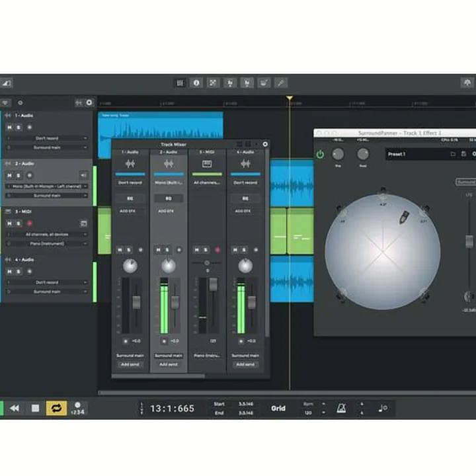This screenshot has height=476, width=476.
Task: Click the stop button in transport bar
Action: pos(36,409)
